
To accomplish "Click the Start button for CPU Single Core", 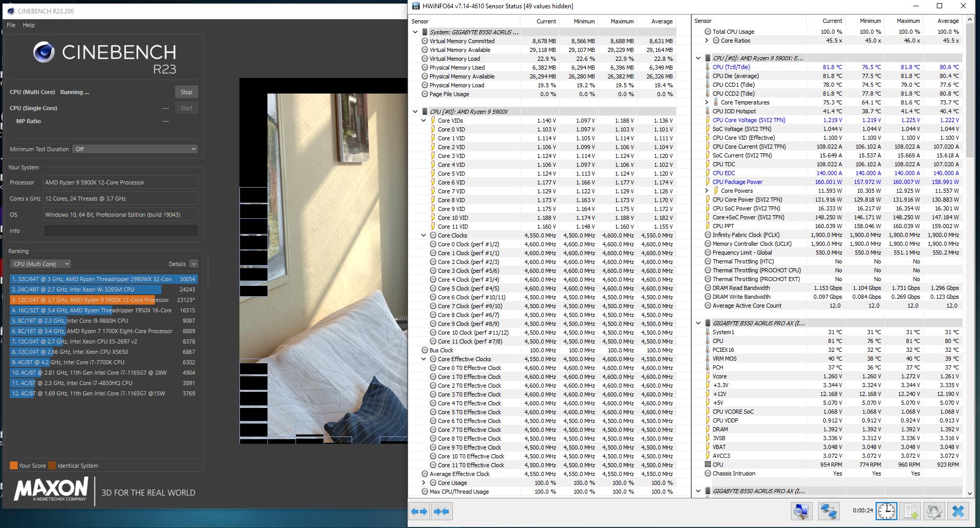I will coord(186,108).
